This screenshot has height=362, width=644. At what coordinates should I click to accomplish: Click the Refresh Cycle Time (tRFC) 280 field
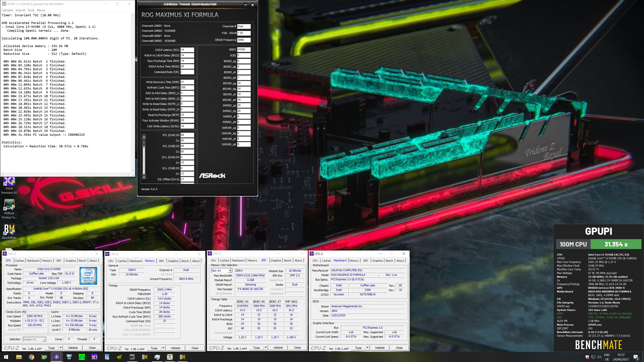click(x=187, y=87)
